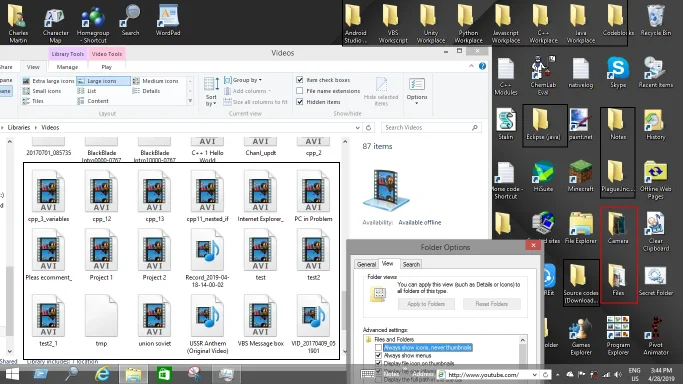The image size is (683, 384).
Task: Choose Extra large icons layout
Action: point(49,81)
